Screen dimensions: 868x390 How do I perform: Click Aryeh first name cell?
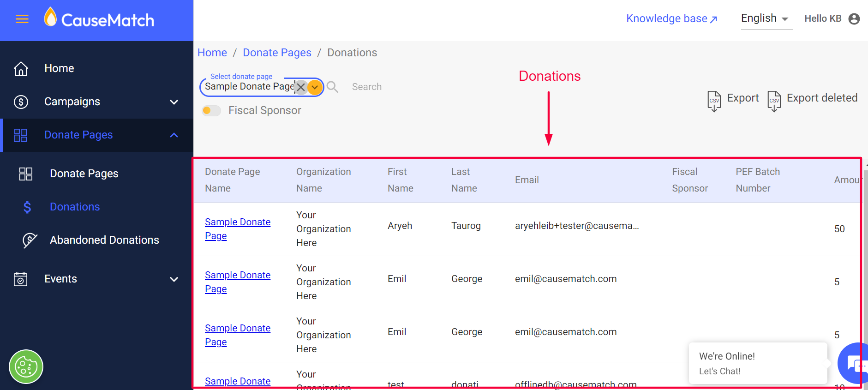click(400, 226)
